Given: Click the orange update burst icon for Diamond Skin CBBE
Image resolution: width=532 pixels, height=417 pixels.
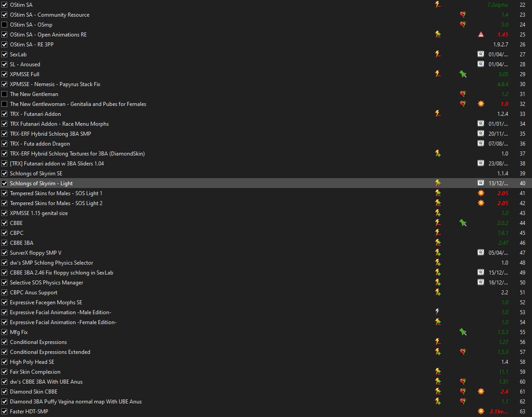Looking at the screenshot, I should [x=481, y=392].
